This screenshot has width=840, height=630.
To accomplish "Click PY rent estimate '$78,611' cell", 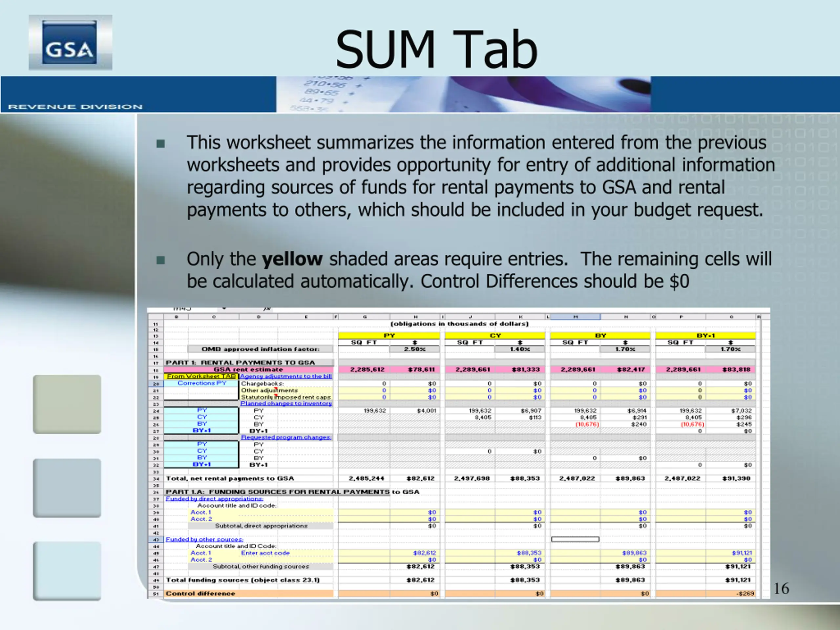I will [415, 369].
